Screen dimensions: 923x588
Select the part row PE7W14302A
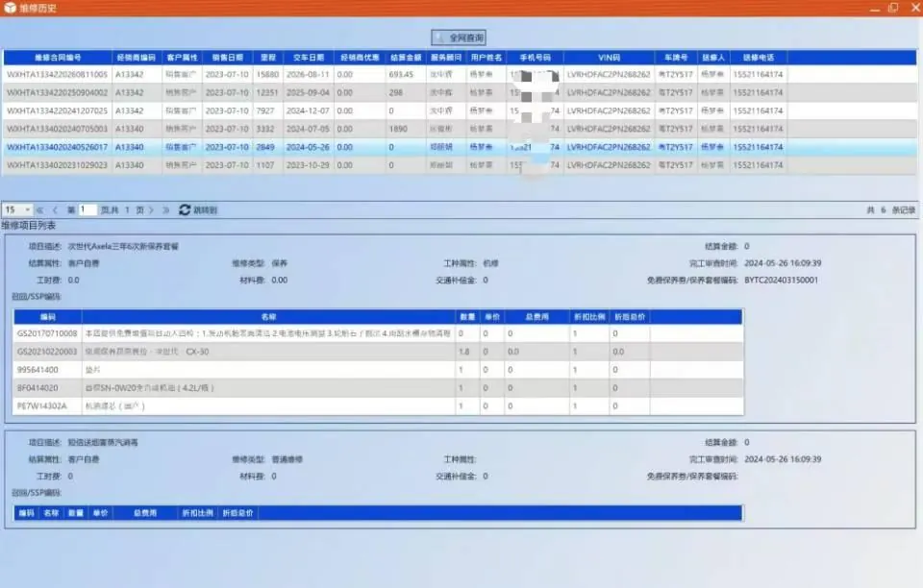pyautogui.click(x=378, y=406)
